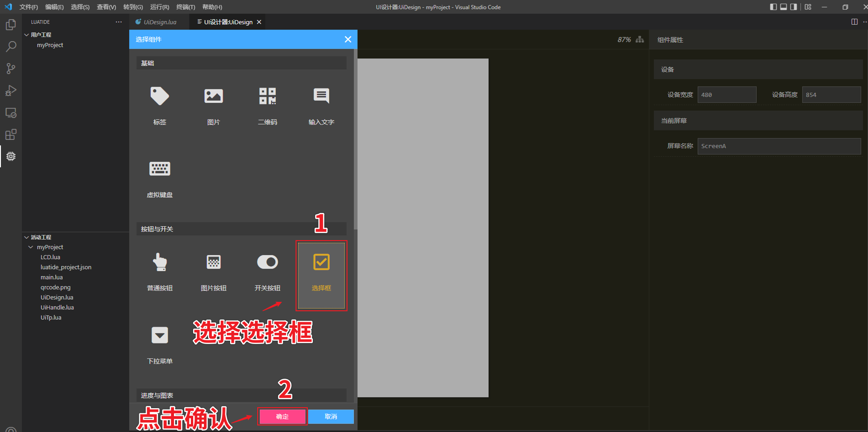Close the UI设计器:UiDesign tab
Screen dimensions: 868x432
pos(259,22)
